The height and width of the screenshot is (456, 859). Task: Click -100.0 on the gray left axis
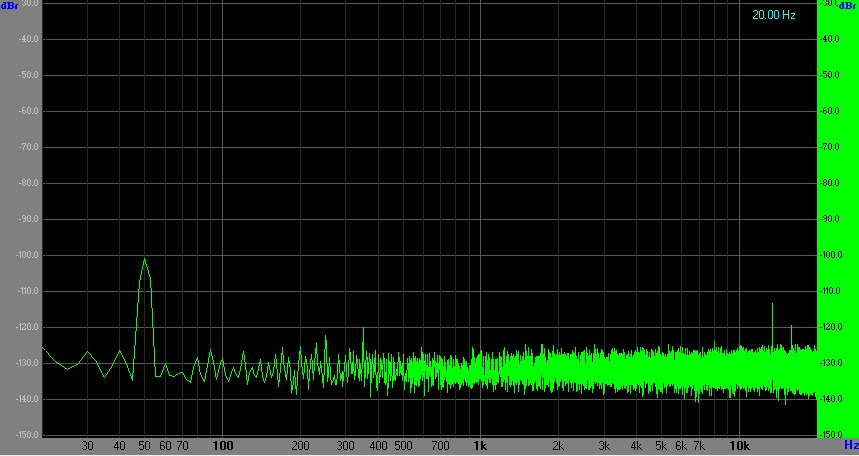tap(26, 255)
